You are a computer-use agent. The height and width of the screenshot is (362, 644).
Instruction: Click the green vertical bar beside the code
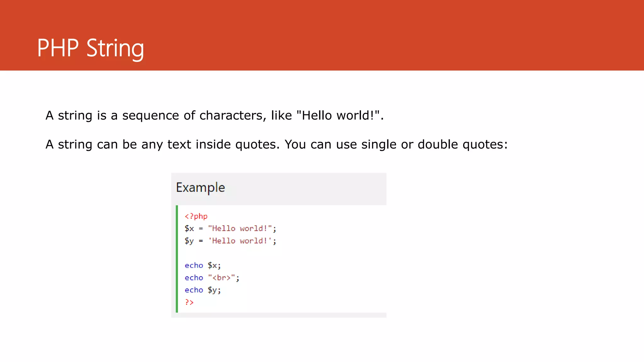click(177, 259)
